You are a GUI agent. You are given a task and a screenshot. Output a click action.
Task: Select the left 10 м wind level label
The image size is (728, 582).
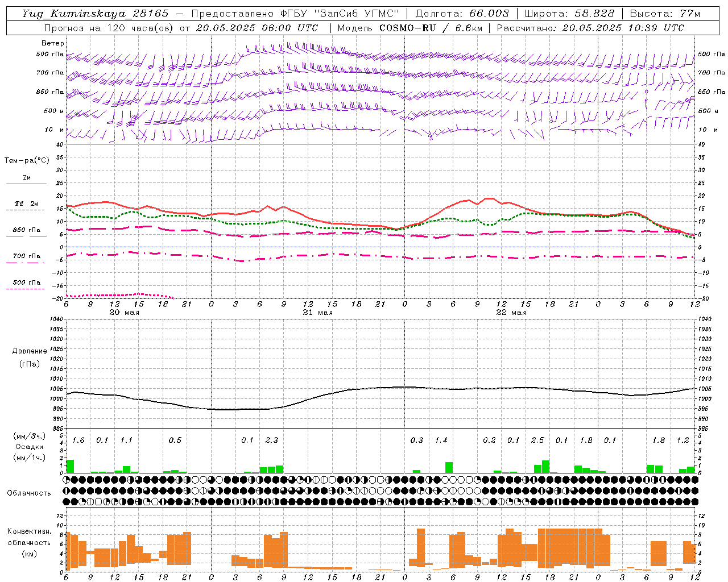55,130
